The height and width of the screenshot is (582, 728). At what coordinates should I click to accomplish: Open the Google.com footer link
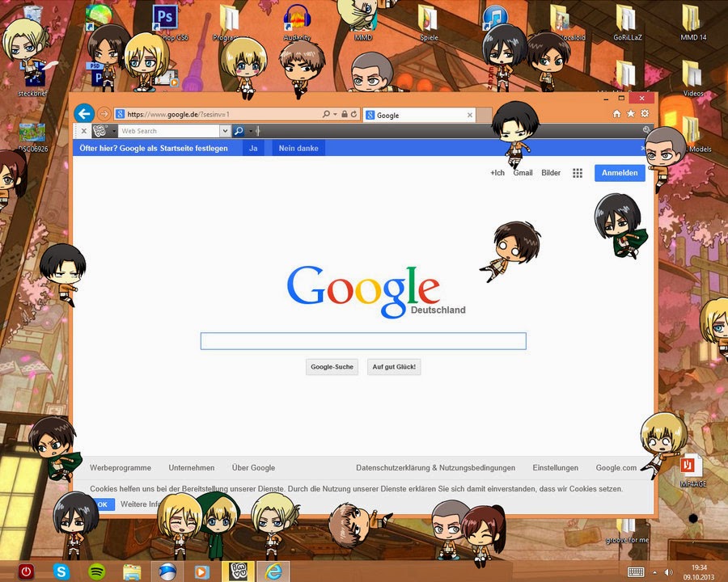(x=616, y=468)
